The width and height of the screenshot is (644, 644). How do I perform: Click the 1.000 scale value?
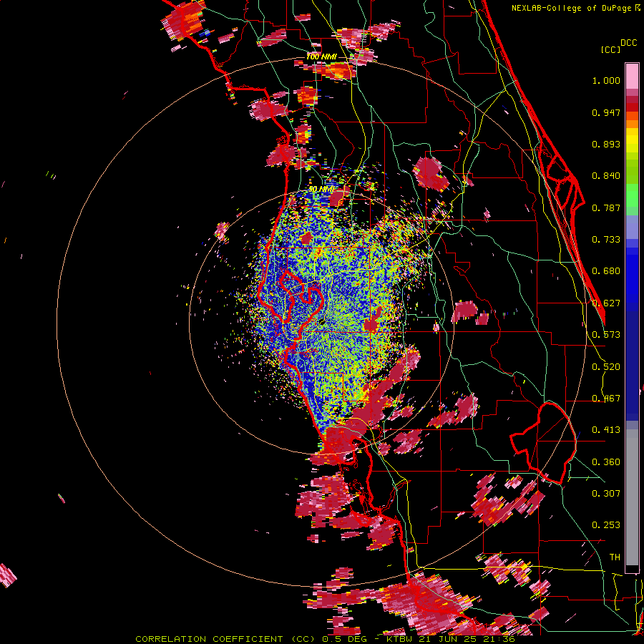606,80
